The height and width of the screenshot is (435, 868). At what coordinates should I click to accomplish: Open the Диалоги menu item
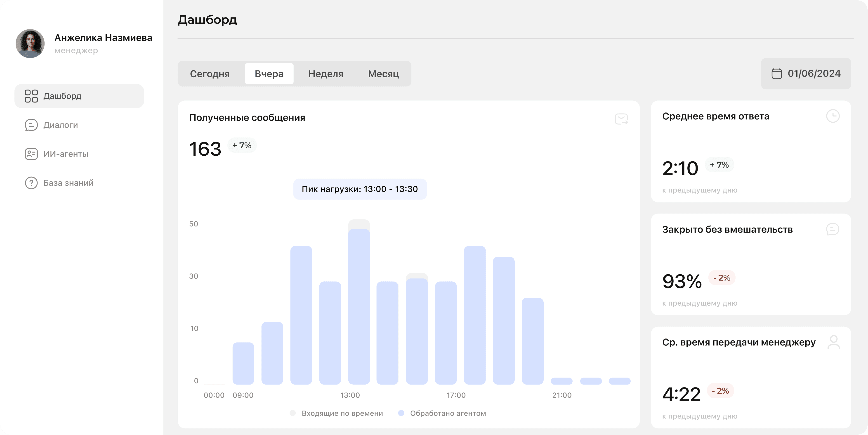tap(61, 125)
